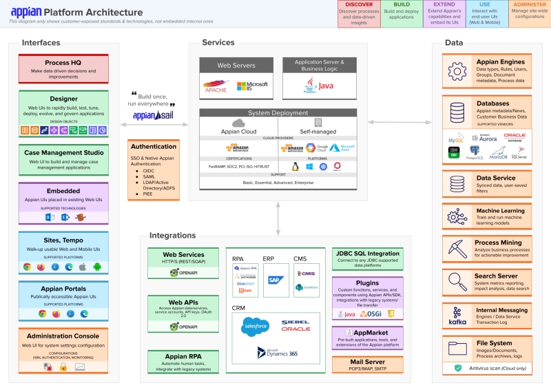Click the Amazon Web Services logo under Appian Cloud
This screenshot has width=551, height=392.
point(238,147)
